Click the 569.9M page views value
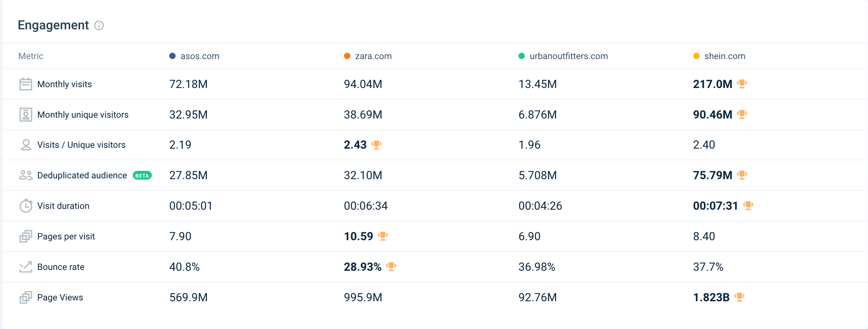868x329 pixels. point(189,297)
